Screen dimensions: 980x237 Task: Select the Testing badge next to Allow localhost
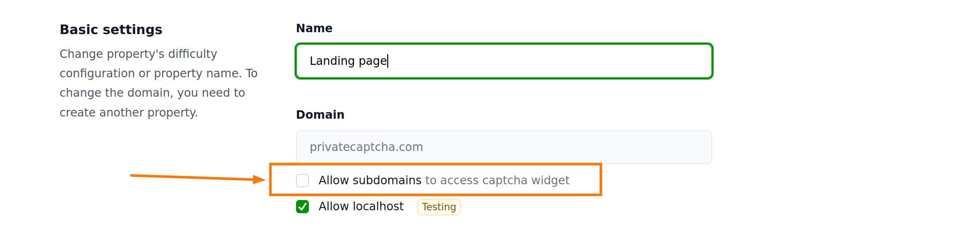click(439, 207)
